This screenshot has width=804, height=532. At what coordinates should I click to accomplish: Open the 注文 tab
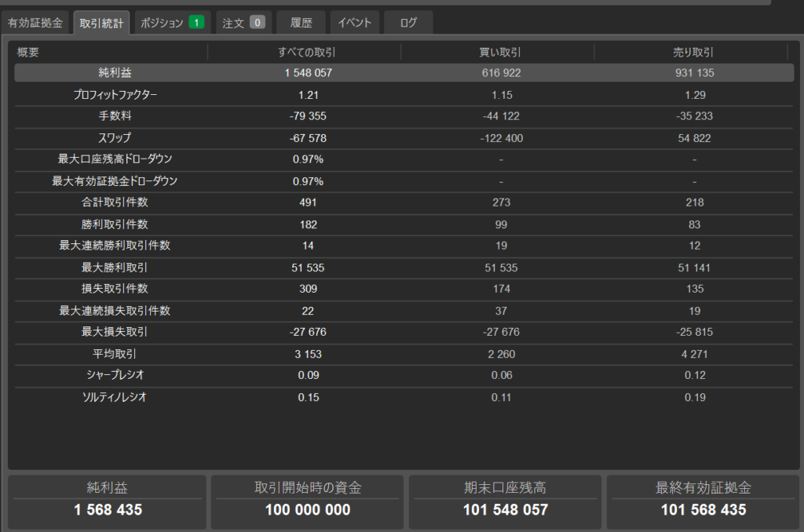pos(233,23)
